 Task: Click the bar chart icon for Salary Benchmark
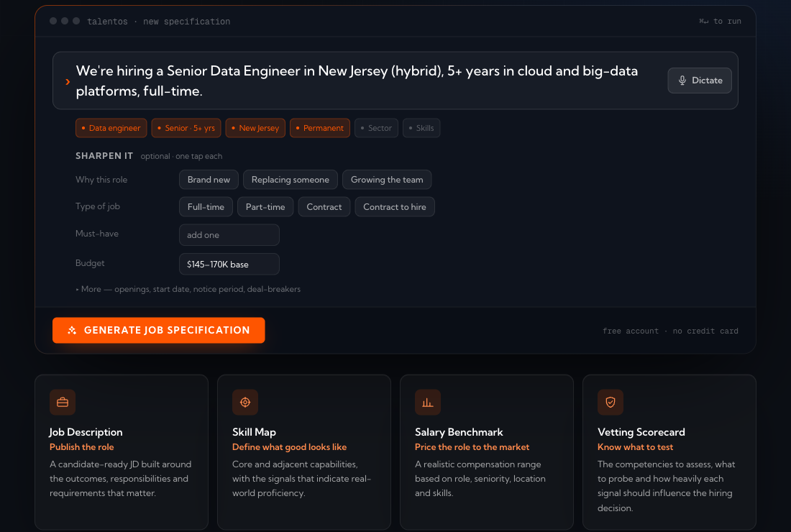[x=428, y=402]
